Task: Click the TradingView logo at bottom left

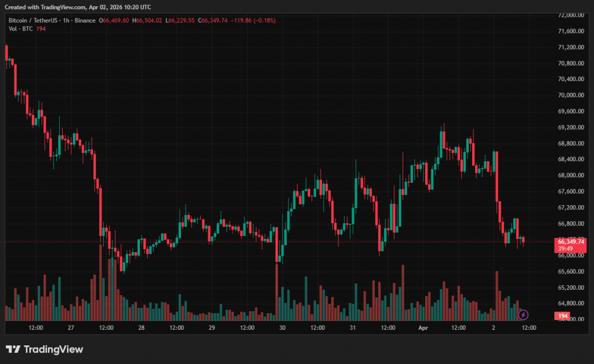Action: (x=44, y=350)
